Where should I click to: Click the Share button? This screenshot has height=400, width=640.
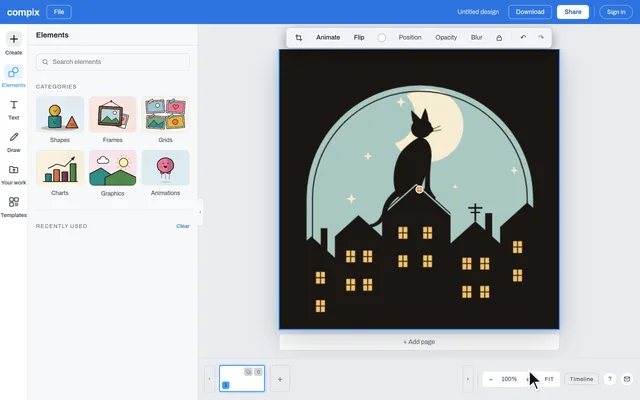[573, 12]
